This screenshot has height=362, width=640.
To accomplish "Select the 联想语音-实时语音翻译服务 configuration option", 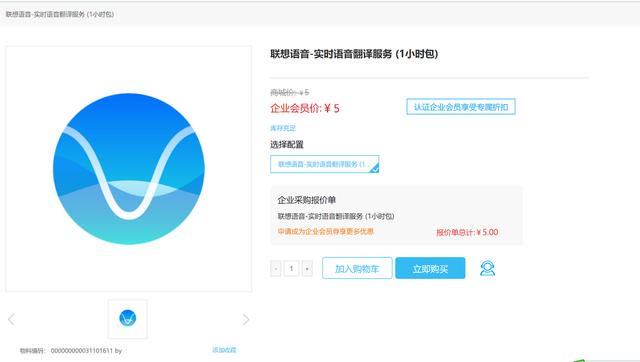I will 324,164.
